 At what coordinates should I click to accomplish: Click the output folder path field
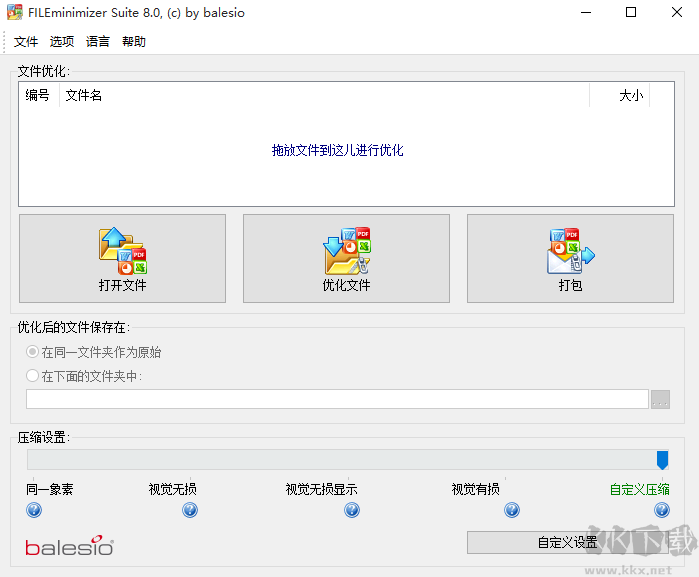click(x=337, y=399)
